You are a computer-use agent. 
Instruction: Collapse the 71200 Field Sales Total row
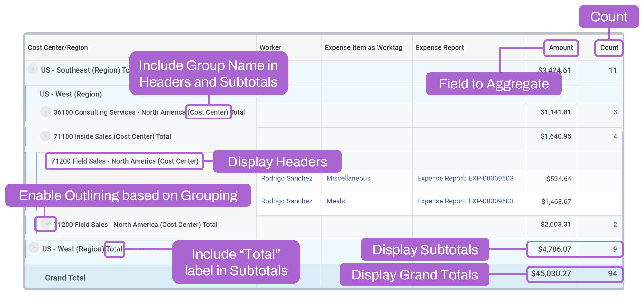(46, 224)
